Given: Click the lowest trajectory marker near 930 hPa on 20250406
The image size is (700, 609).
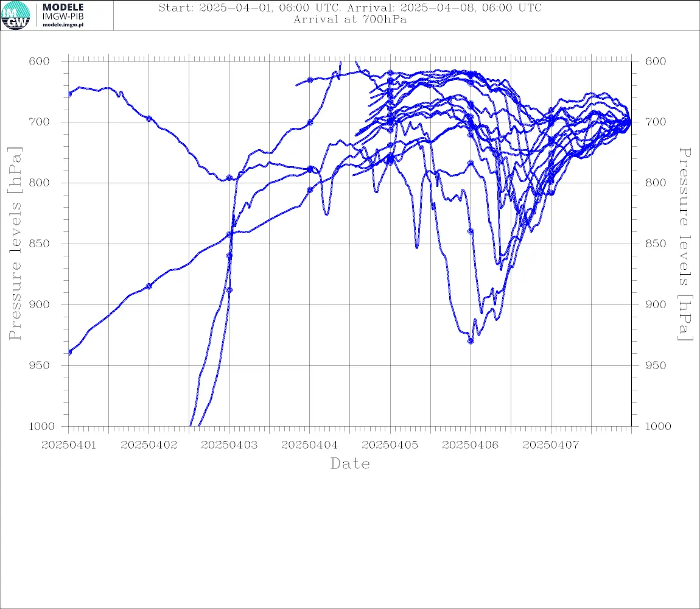Looking at the screenshot, I should coord(471,341).
